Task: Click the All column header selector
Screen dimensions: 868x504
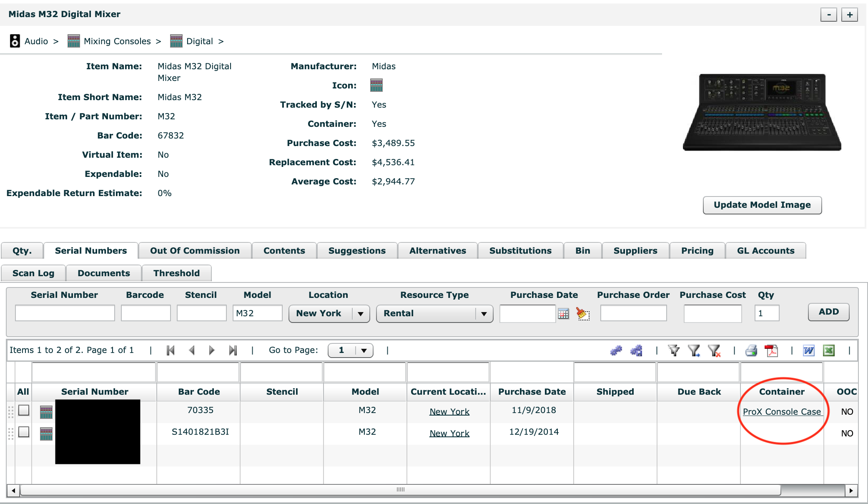Action: (23, 392)
